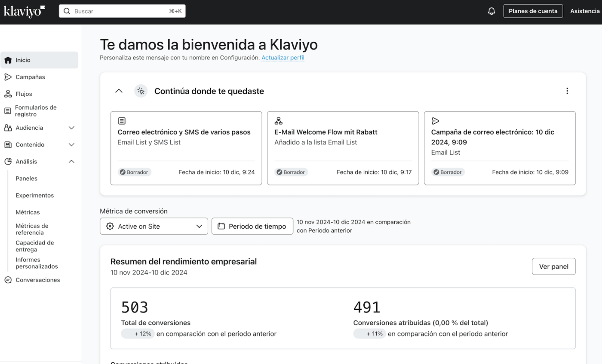Click Borrador badge on Campaña de correo card
This screenshot has height=364, width=602.
(x=448, y=172)
